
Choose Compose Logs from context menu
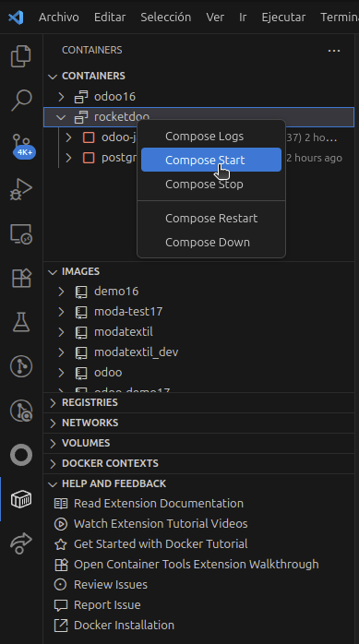(211, 137)
